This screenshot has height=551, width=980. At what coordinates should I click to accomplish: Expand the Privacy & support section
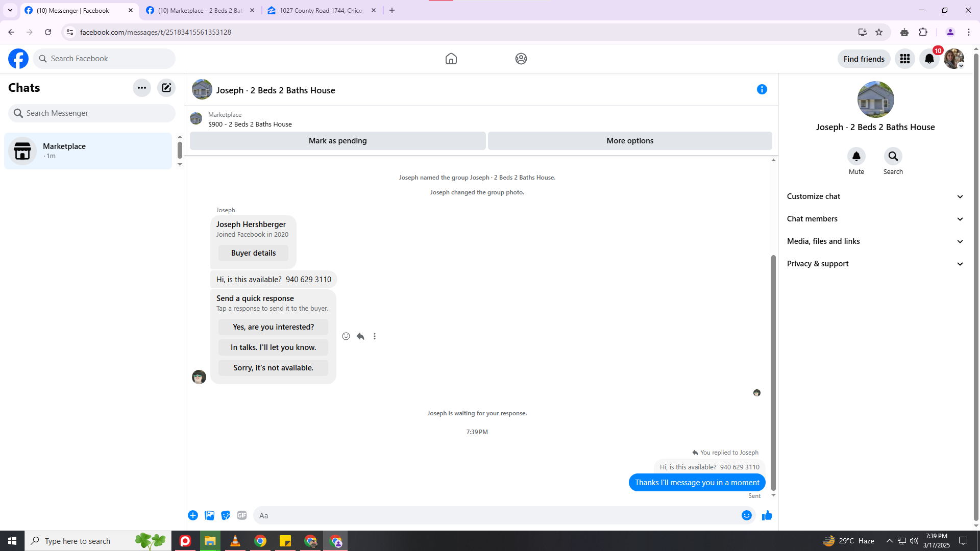click(875, 264)
